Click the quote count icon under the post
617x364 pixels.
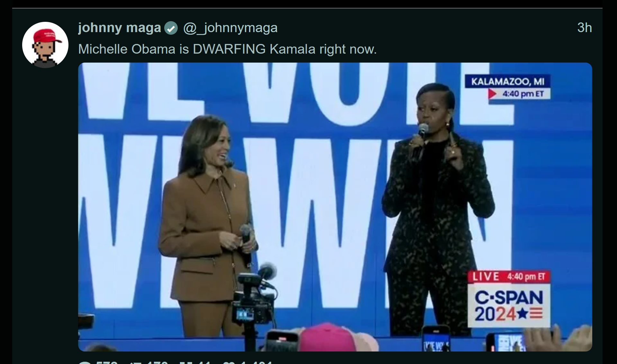pyautogui.click(x=186, y=362)
